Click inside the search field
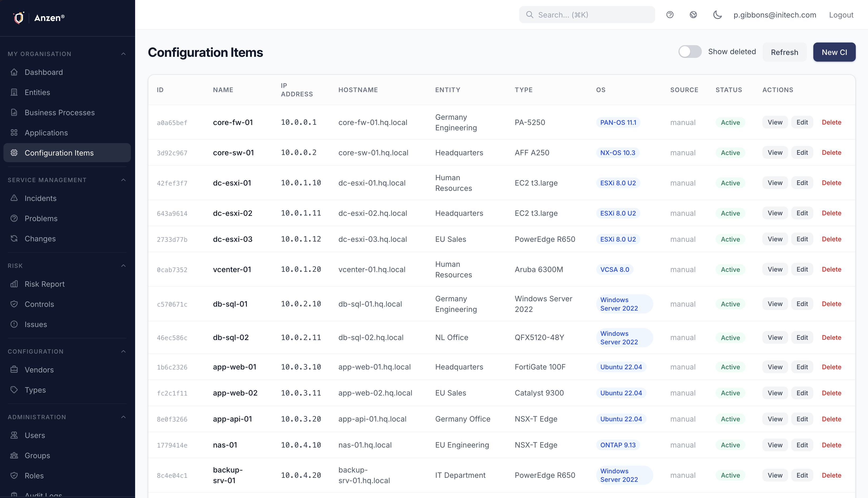 coord(587,15)
